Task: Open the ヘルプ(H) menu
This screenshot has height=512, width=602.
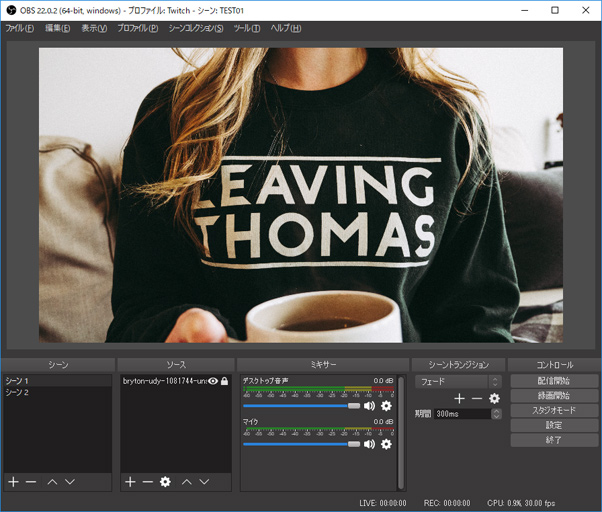Action: tap(286, 28)
